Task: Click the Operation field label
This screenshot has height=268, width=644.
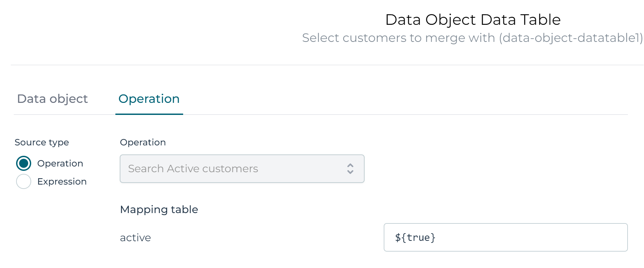Action: pos(143,142)
